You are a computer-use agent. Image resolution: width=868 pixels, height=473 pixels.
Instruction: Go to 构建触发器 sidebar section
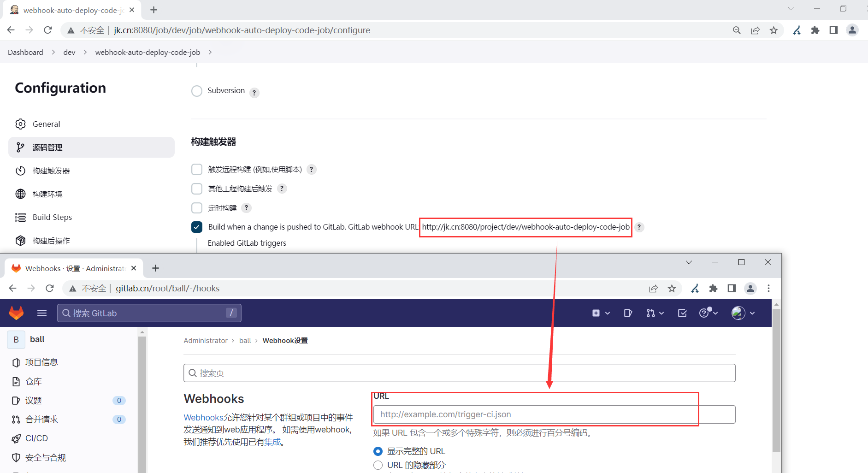91,171
